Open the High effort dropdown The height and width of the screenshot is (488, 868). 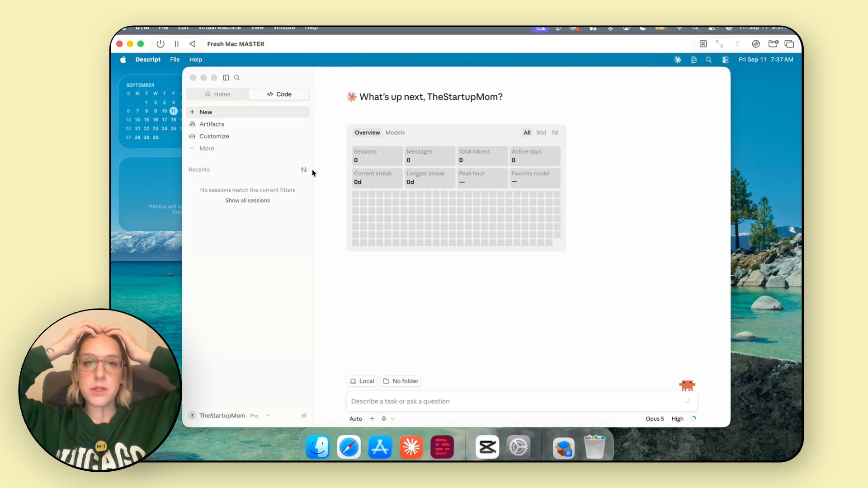tap(677, 418)
